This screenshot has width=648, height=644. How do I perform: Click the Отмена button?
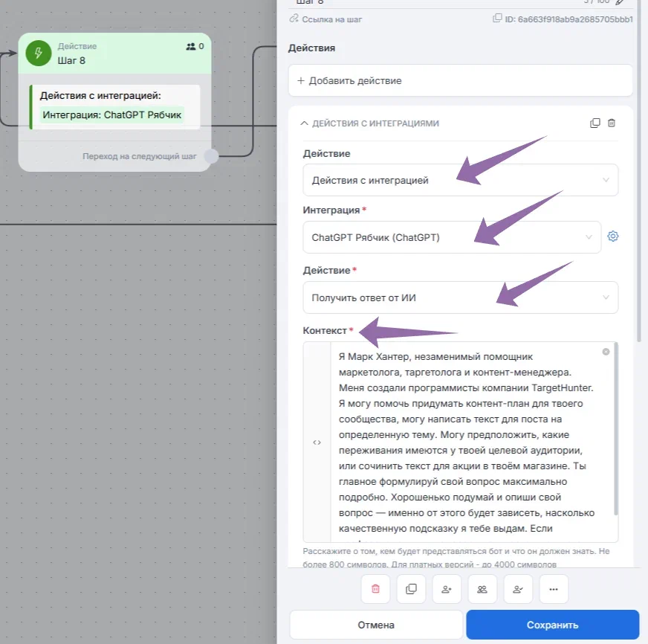pos(376,625)
